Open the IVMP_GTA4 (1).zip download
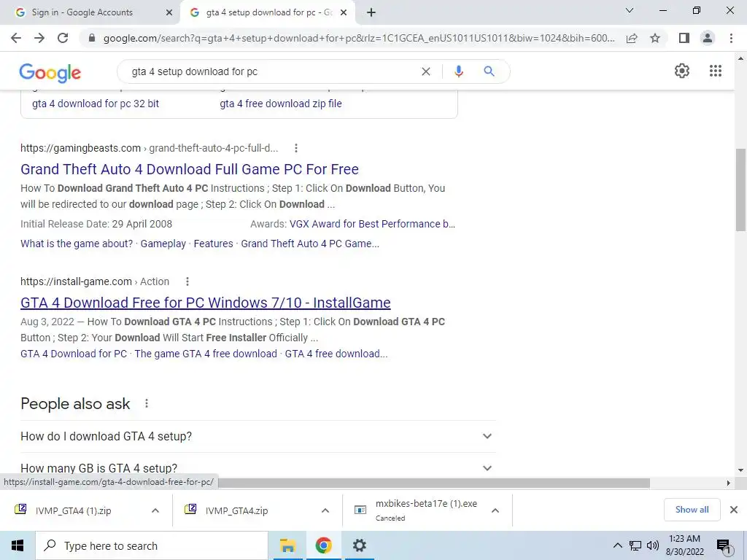Viewport: 747px width, 560px height. tap(74, 510)
